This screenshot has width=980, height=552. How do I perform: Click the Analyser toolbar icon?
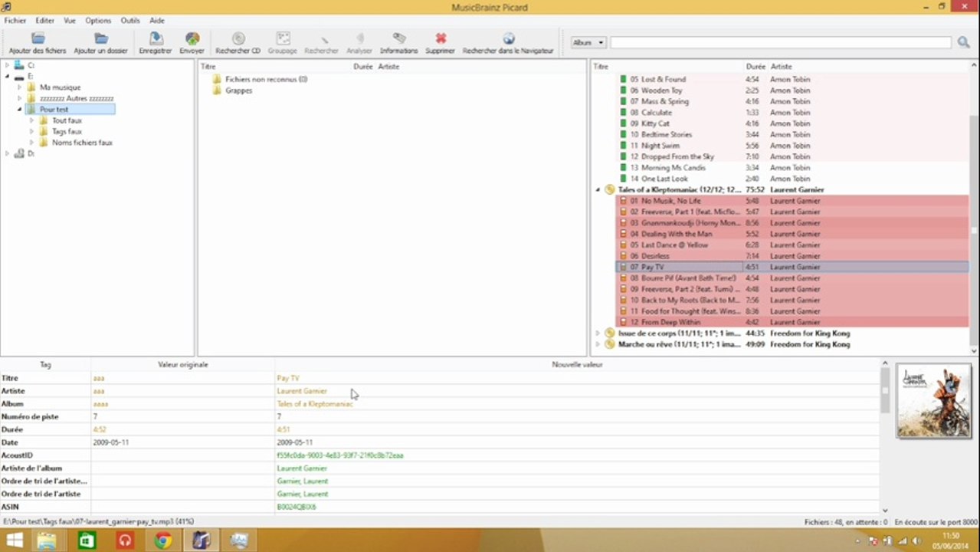359,38
